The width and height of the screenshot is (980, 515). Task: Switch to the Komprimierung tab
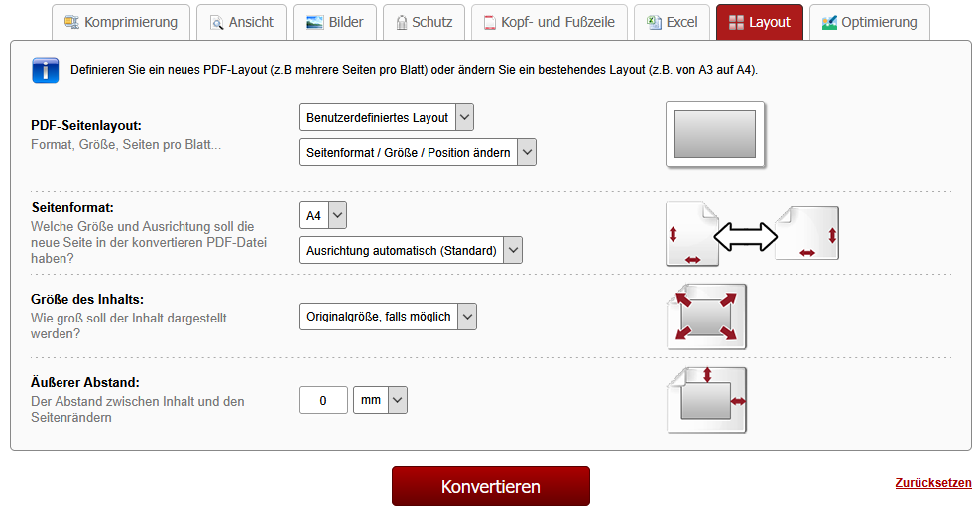click(119, 22)
